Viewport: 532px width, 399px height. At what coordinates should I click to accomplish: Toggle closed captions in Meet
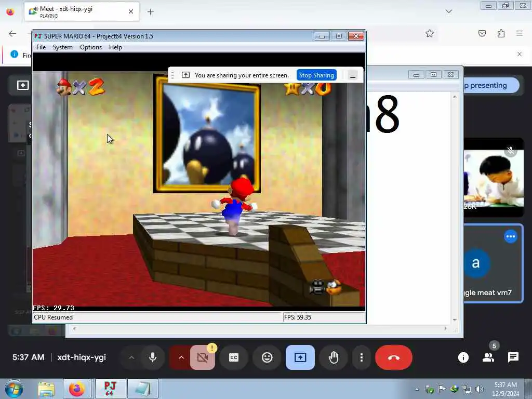234,357
